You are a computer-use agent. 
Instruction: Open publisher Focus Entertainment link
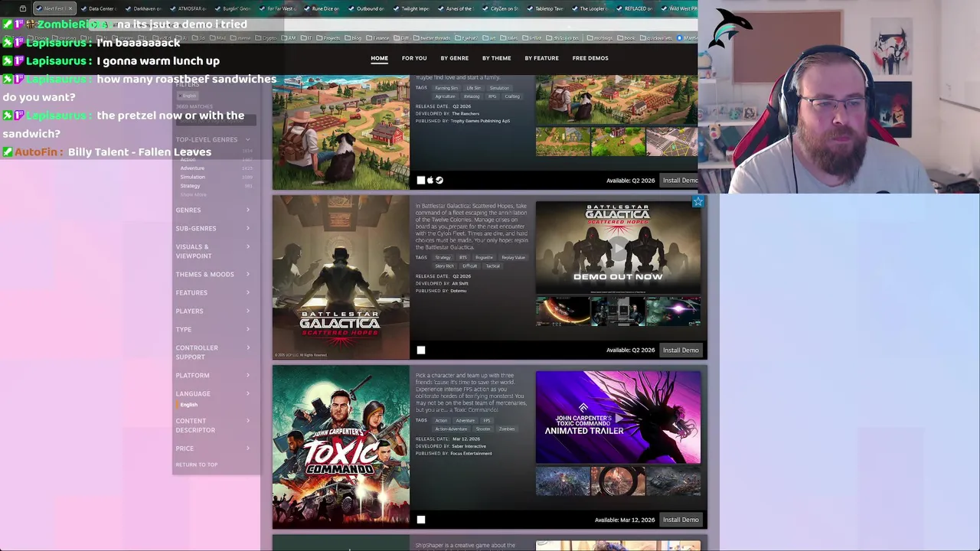pos(471,454)
